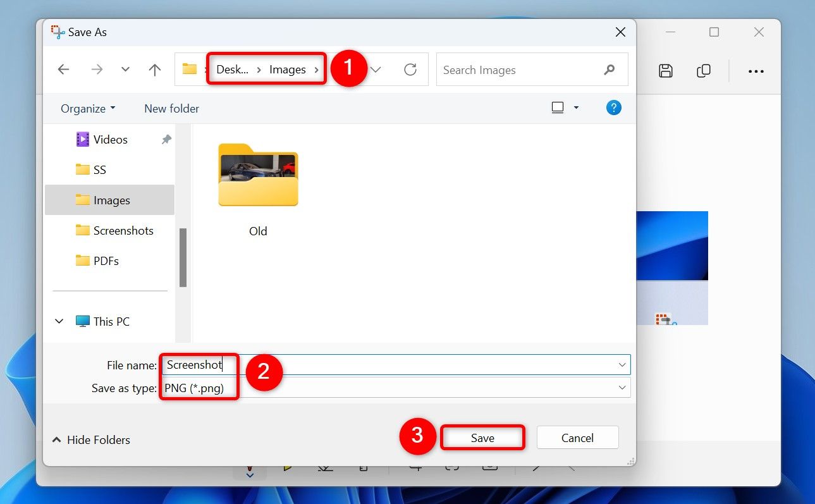
Task: Click the Snipping Tool save icon
Action: pos(665,71)
